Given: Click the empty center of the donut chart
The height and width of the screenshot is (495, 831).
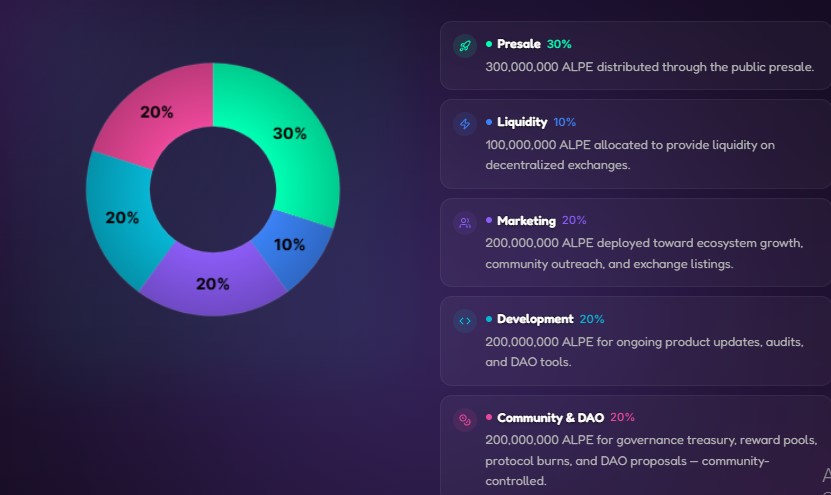Looking at the screenshot, I should [212, 189].
